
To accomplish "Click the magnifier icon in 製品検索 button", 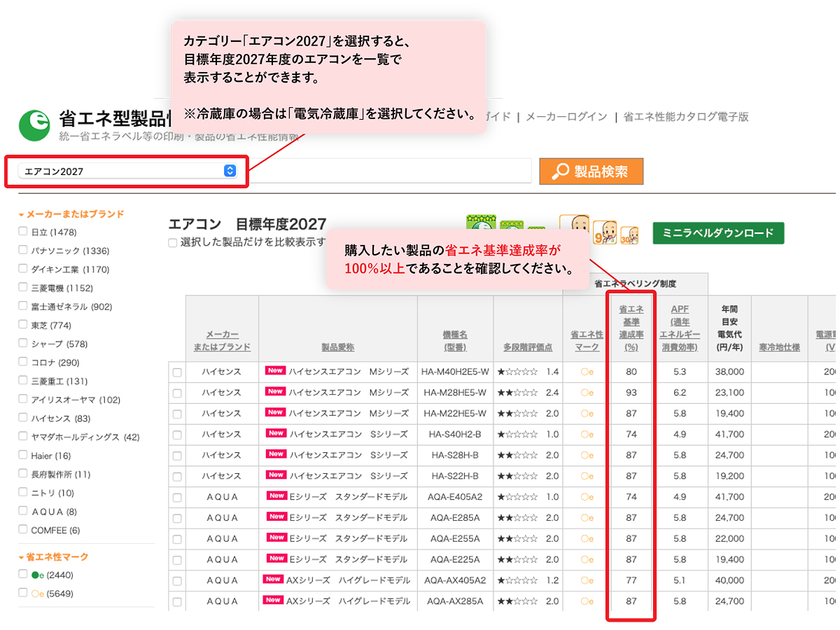I will tap(560, 171).
